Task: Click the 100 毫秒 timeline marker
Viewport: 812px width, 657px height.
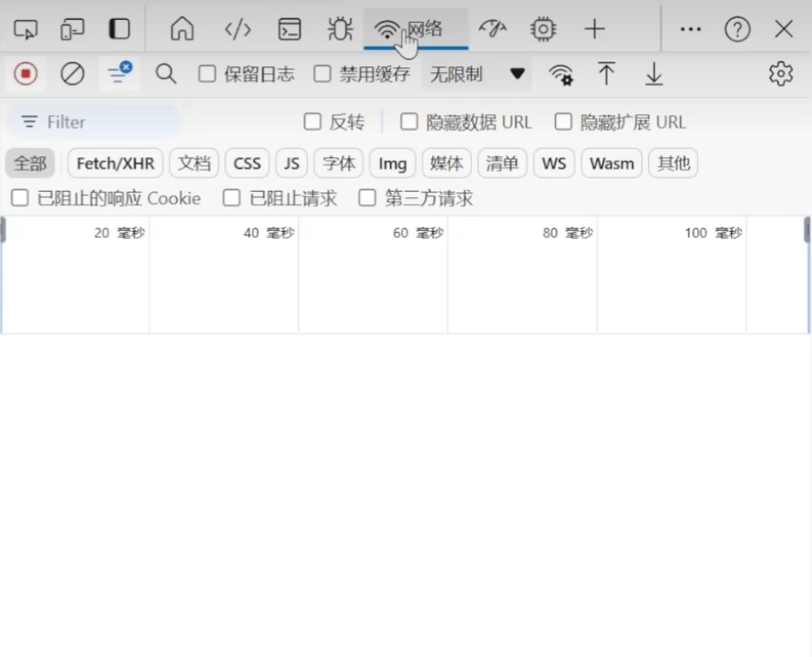Action: coord(713,234)
